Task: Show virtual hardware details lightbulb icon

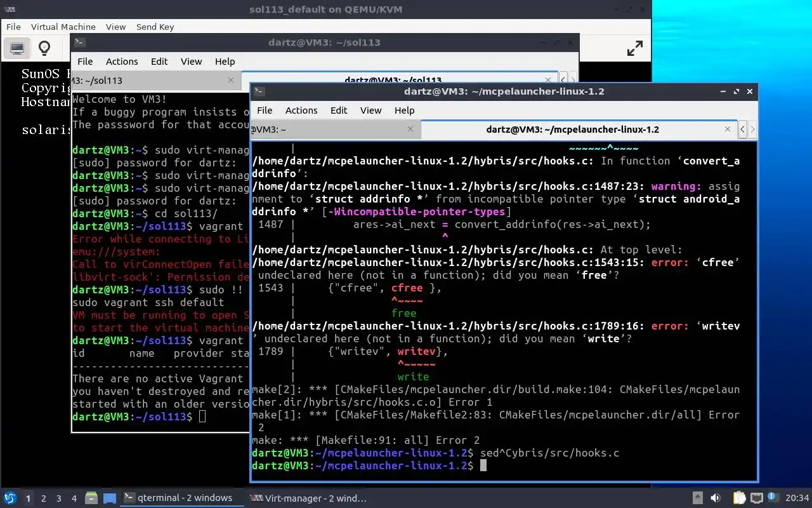Action: tap(44, 48)
